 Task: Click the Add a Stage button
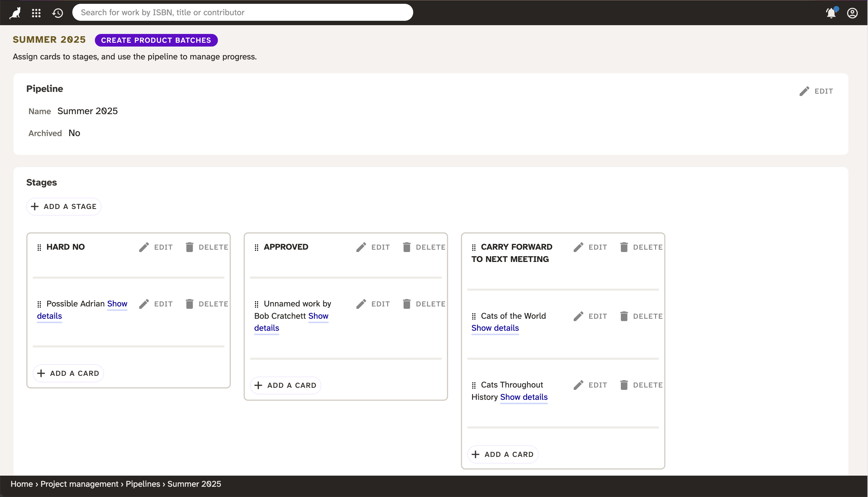(64, 207)
